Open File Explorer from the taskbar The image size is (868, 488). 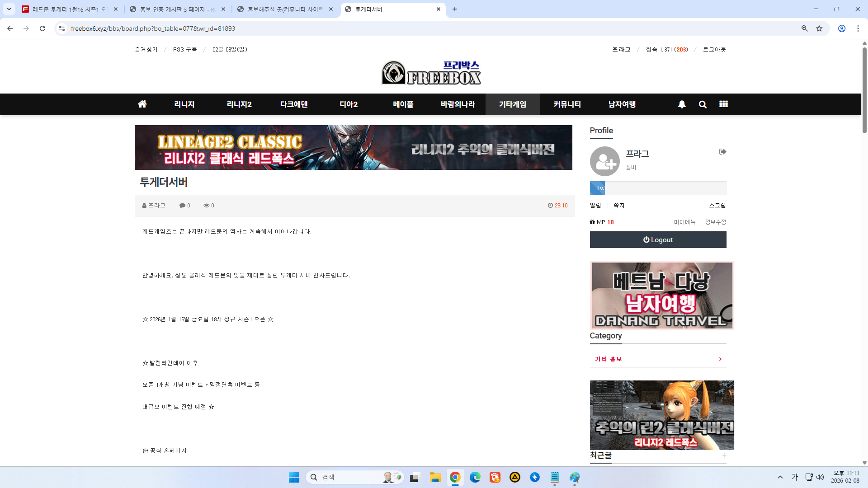435,477
